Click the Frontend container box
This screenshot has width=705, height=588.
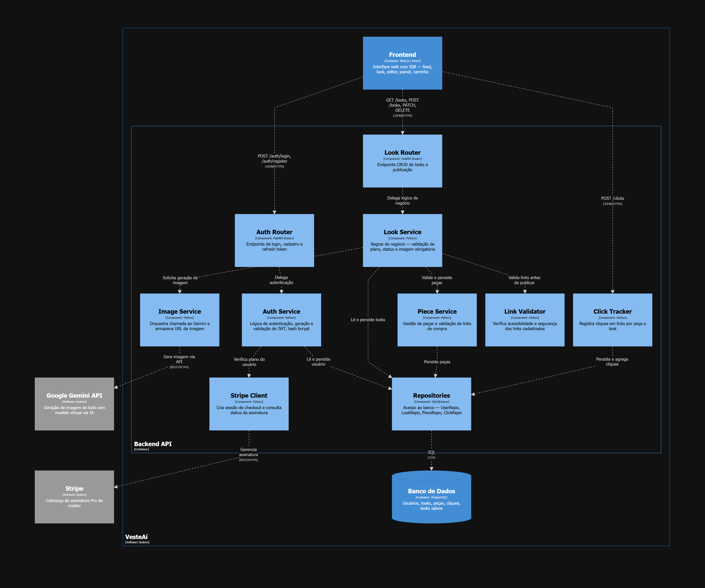pos(402,63)
